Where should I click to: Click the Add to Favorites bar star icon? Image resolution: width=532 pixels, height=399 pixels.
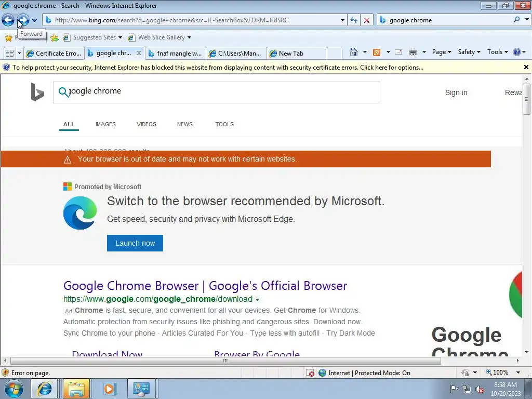coord(54,37)
